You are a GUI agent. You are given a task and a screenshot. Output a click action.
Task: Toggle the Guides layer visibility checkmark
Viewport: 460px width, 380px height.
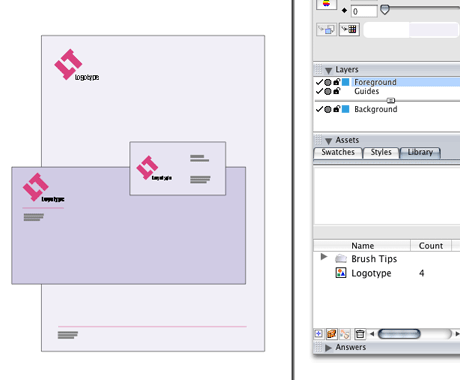pos(319,91)
